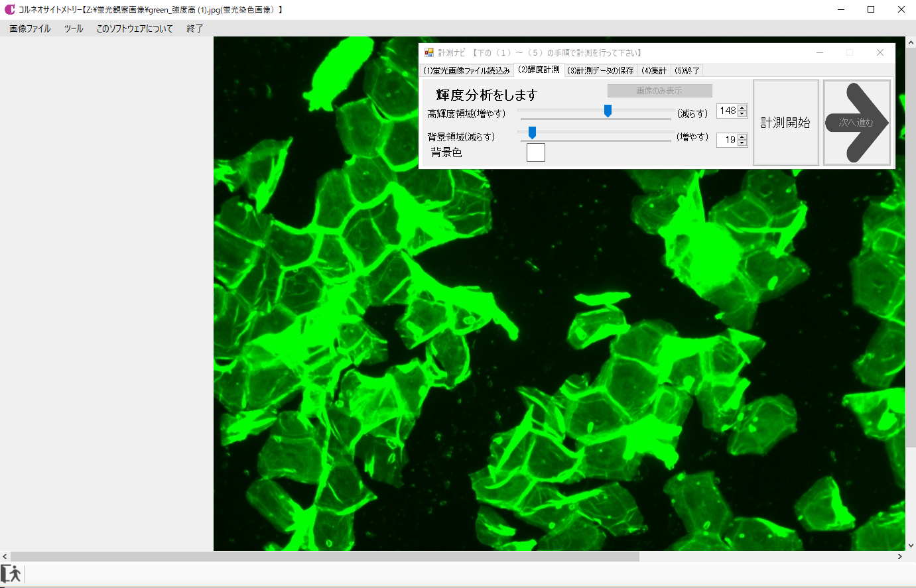Open the 画像ファイル menu
916x588 pixels.
[30, 29]
